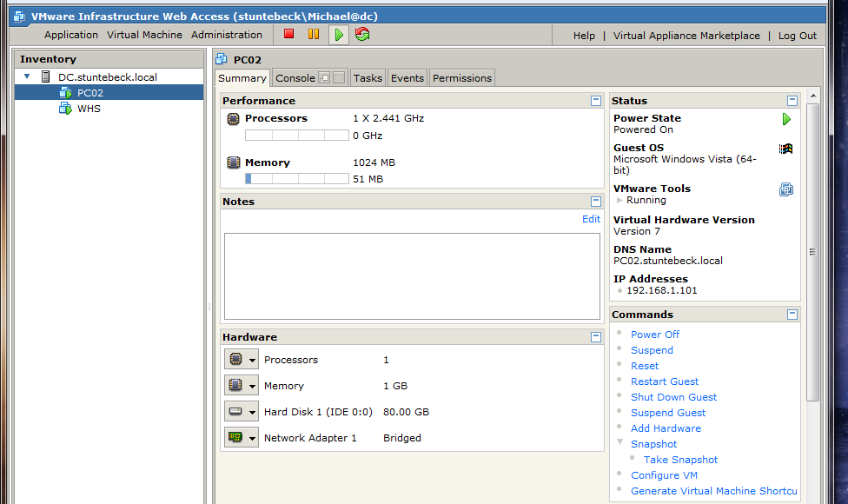Click the Reset toolbar icon
The image size is (848, 504).
tap(362, 35)
